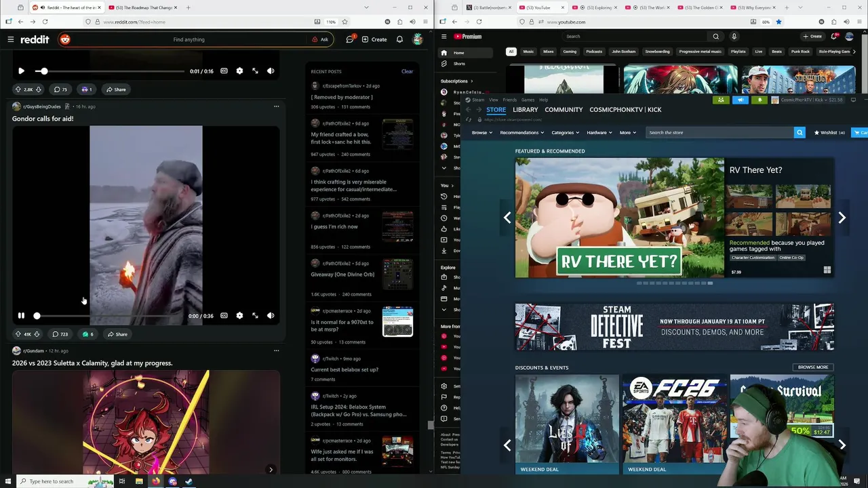Expand YouTube Subscriptions section

457,81
